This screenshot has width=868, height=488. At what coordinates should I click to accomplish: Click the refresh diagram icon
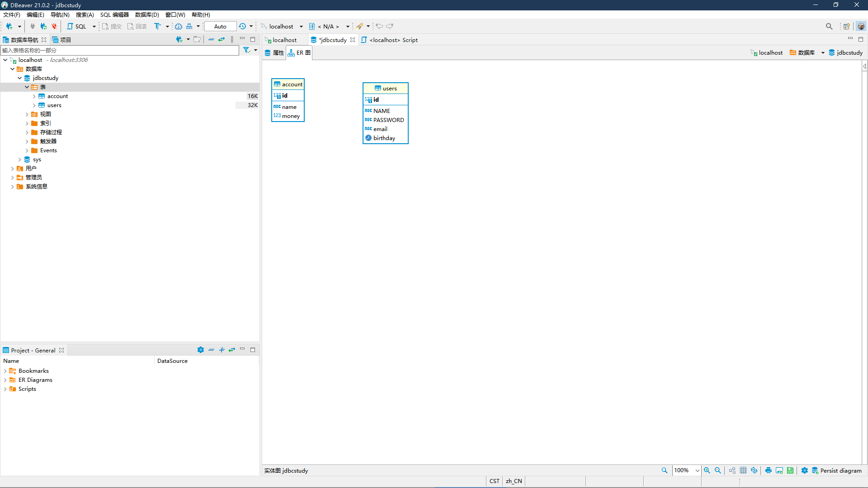pyautogui.click(x=754, y=470)
